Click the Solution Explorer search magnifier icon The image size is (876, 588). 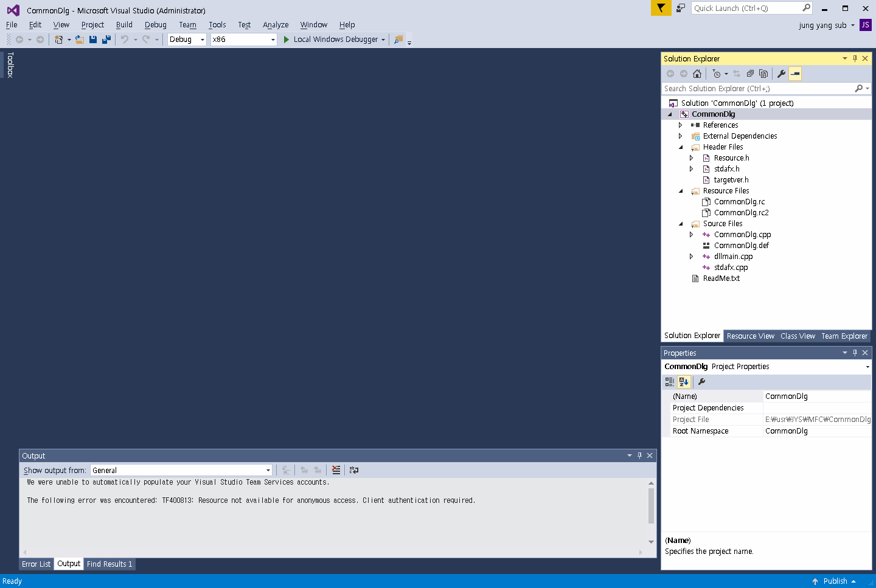tap(858, 89)
